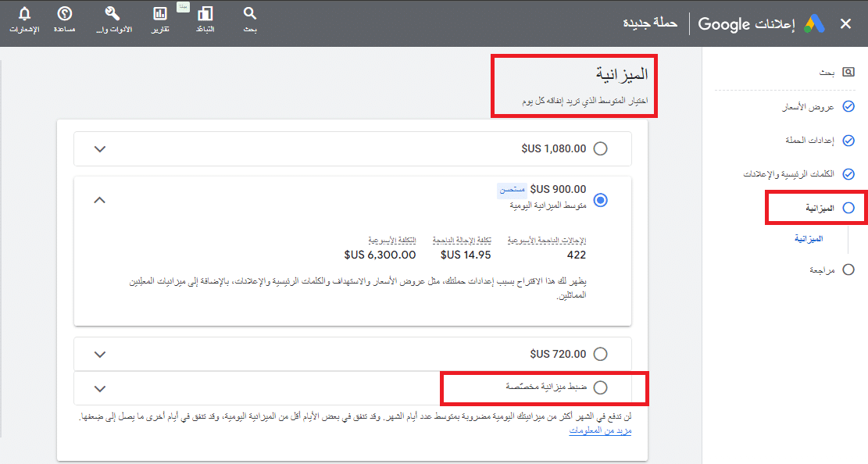The image size is (868, 464).
Task: Click the بحث label in sidebar
Action: click(x=827, y=73)
